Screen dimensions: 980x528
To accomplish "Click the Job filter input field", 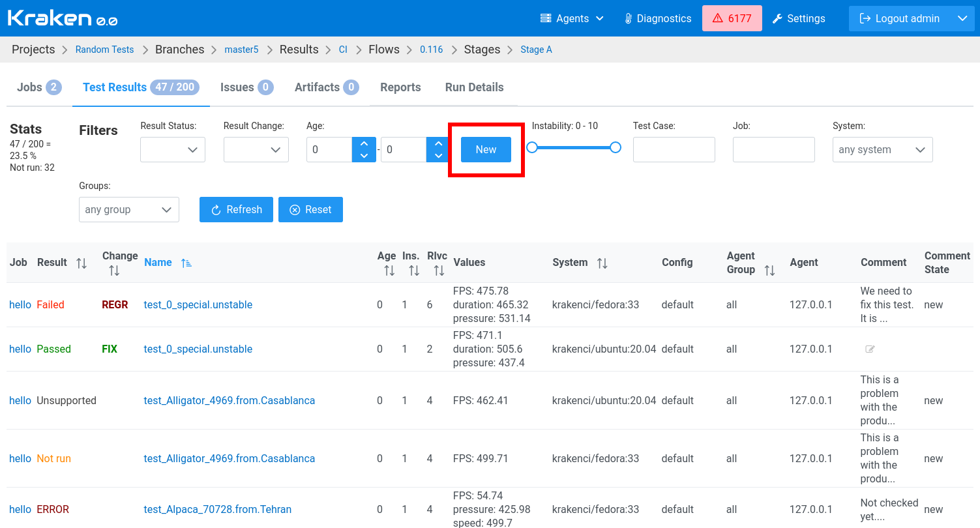I will (774, 149).
